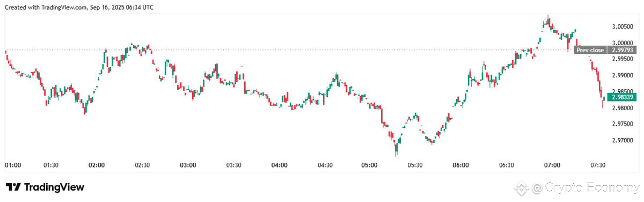Click the 06:30 time axis label
Viewport: 644px width, 202px height.
507,165
